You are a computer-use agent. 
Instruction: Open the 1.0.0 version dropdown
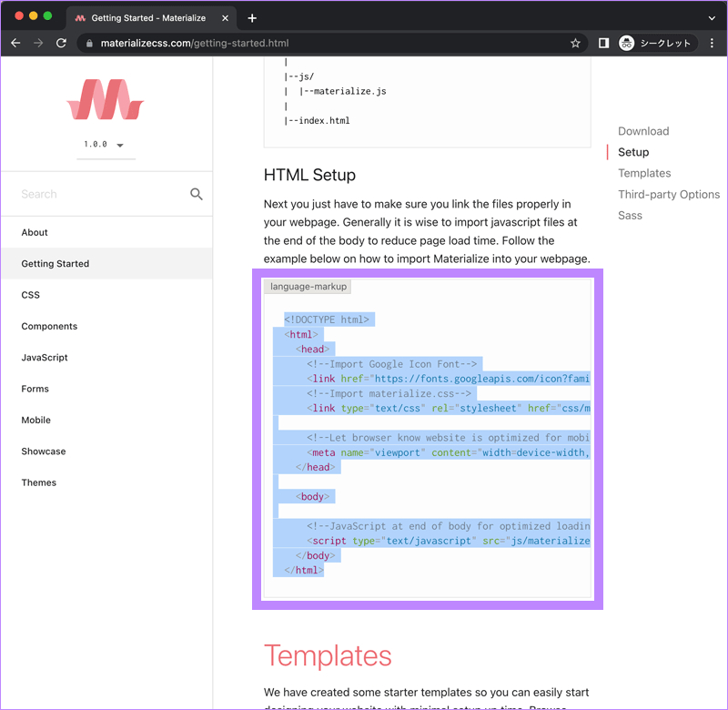(106, 145)
